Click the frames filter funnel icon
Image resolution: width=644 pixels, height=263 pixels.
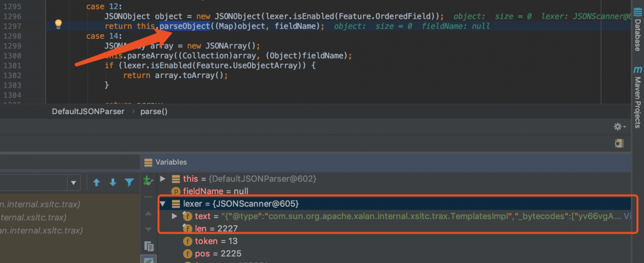coord(130,182)
